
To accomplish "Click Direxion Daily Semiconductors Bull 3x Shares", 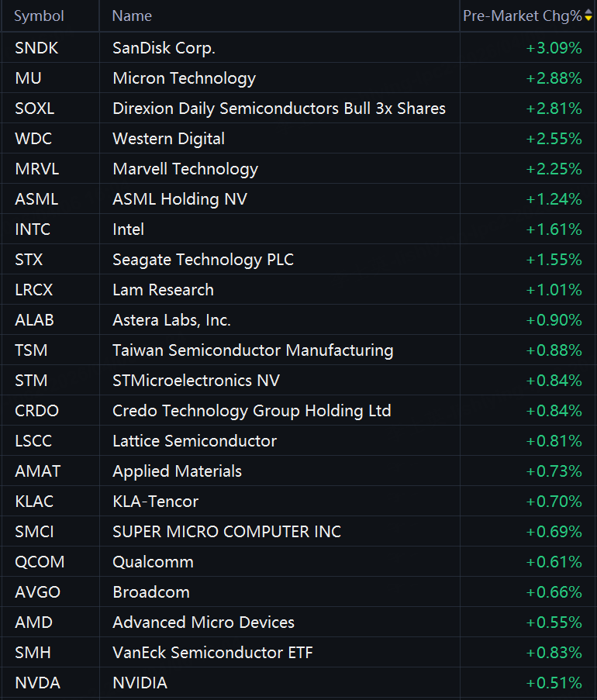I will pyautogui.click(x=278, y=109).
